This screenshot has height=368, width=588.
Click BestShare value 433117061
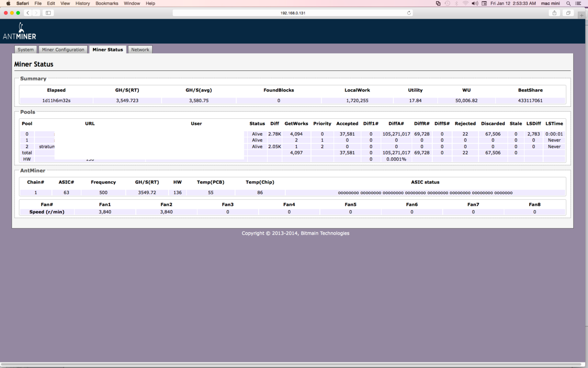point(530,100)
